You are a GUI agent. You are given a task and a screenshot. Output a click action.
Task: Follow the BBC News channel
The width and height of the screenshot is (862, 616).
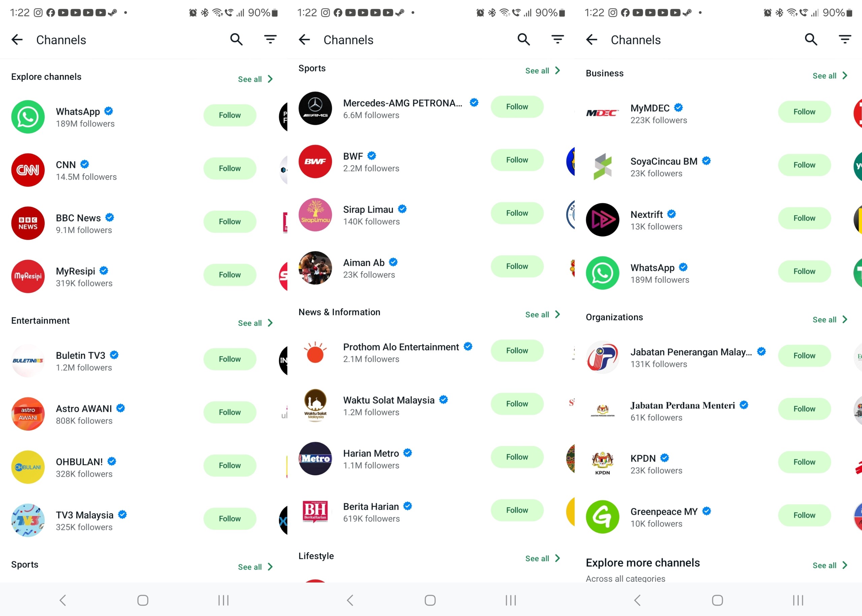tap(230, 221)
